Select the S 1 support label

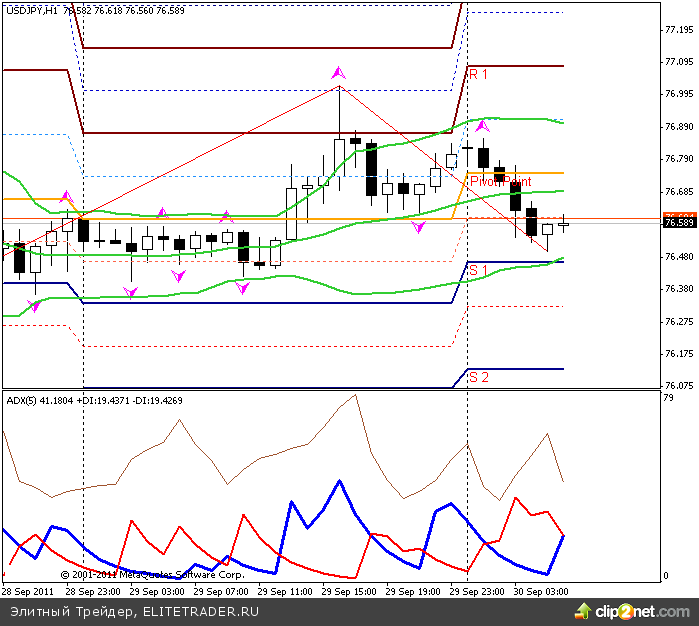pyautogui.click(x=478, y=271)
